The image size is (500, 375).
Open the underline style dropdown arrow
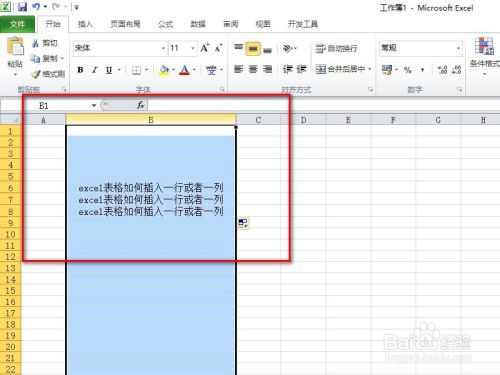pos(119,70)
